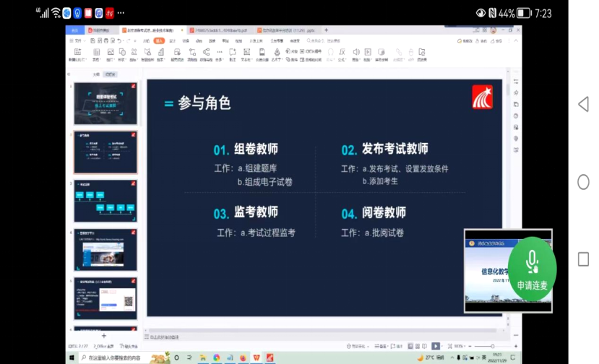
Task: Select the third slide thumbnail with flowchart
Action: [x=105, y=201]
